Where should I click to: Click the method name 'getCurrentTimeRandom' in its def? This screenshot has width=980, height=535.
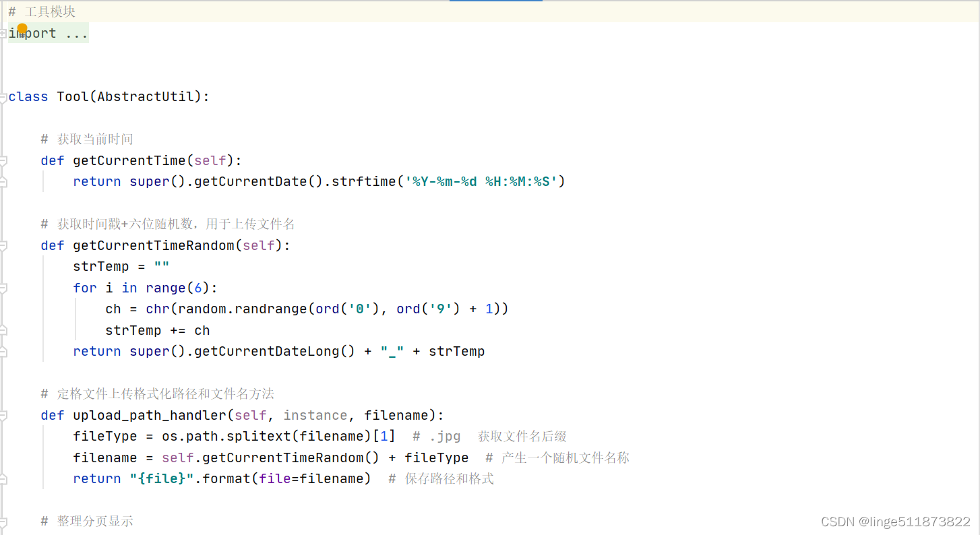(154, 245)
